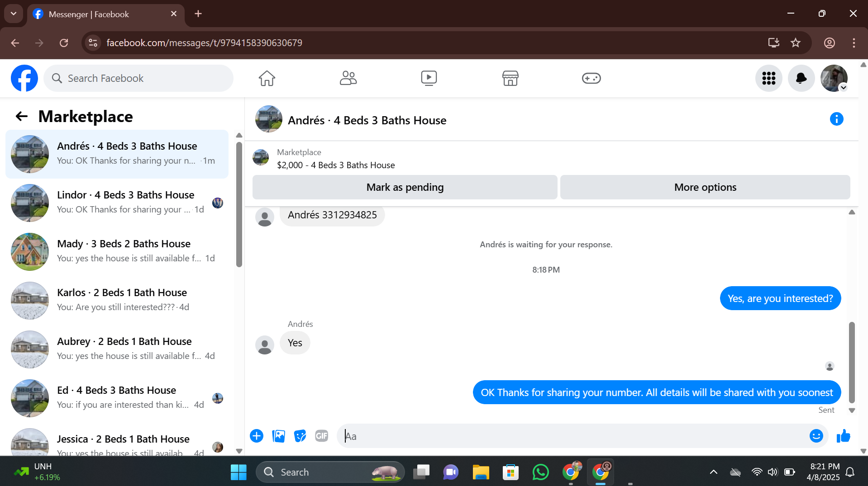Image resolution: width=868 pixels, height=486 pixels.
Task: Open Windows Start menu
Action: pyautogui.click(x=238, y=472)
